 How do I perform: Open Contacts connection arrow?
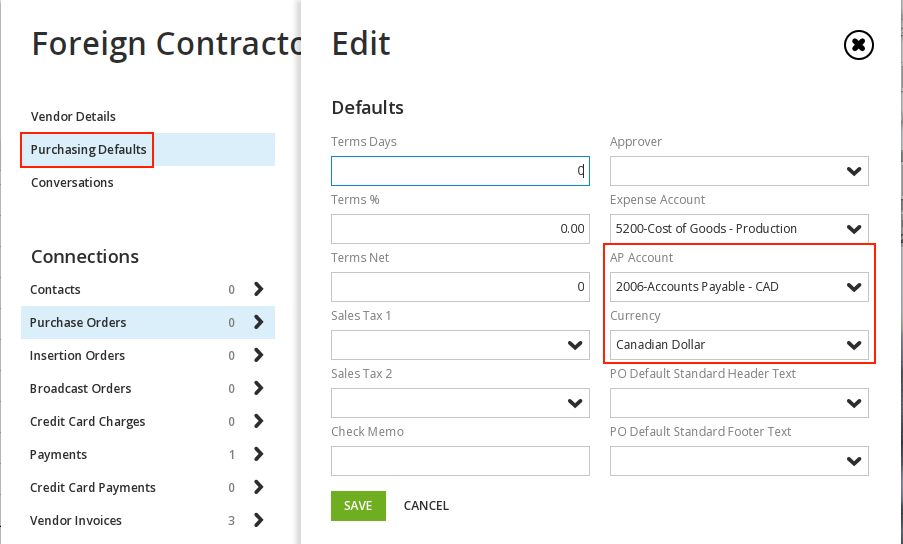[259, 289]
